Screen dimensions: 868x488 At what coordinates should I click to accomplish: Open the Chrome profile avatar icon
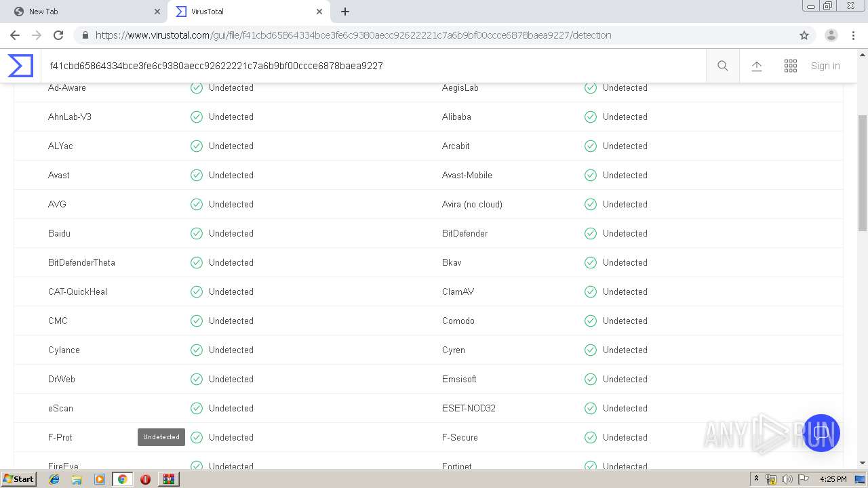[x=831, y=35]
